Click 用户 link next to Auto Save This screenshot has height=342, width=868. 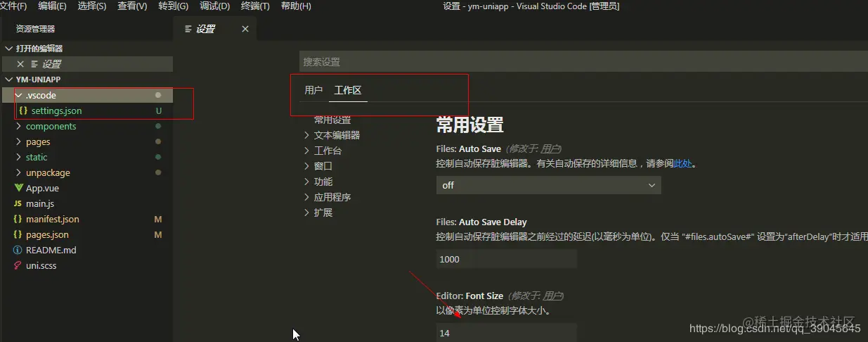[550, 148]
